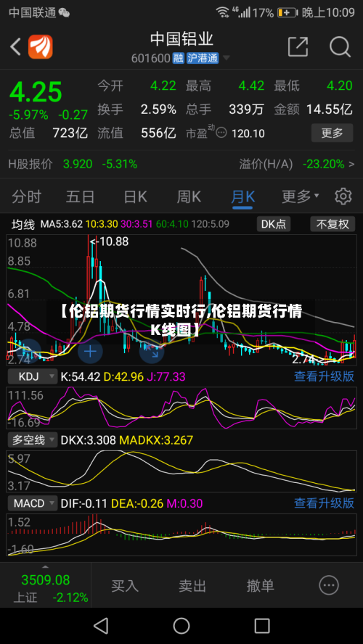Viewport: 363px width, 644px height.
Task: Tap the 换手 2.59% turnover value
Action: pyautogui.click(x=158, y=110)
